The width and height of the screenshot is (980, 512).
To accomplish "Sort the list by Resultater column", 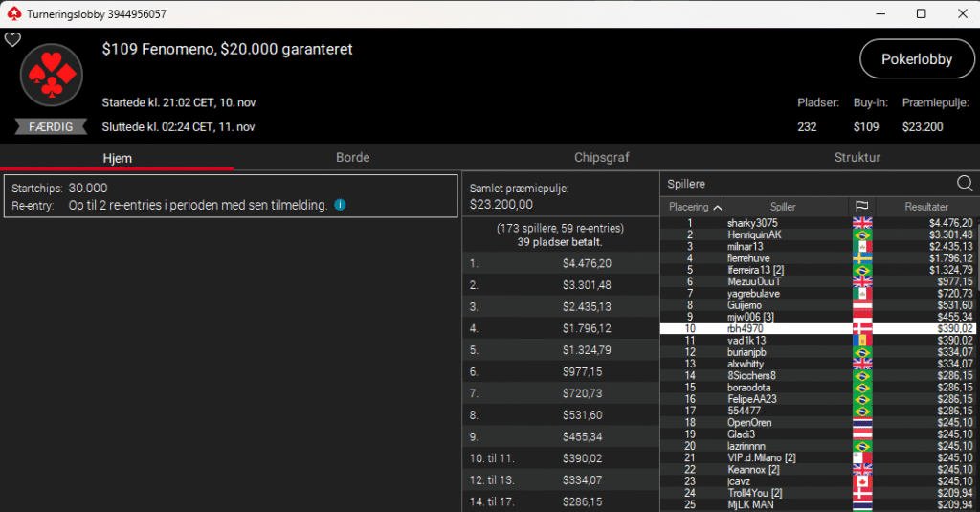I will point(925,207).
